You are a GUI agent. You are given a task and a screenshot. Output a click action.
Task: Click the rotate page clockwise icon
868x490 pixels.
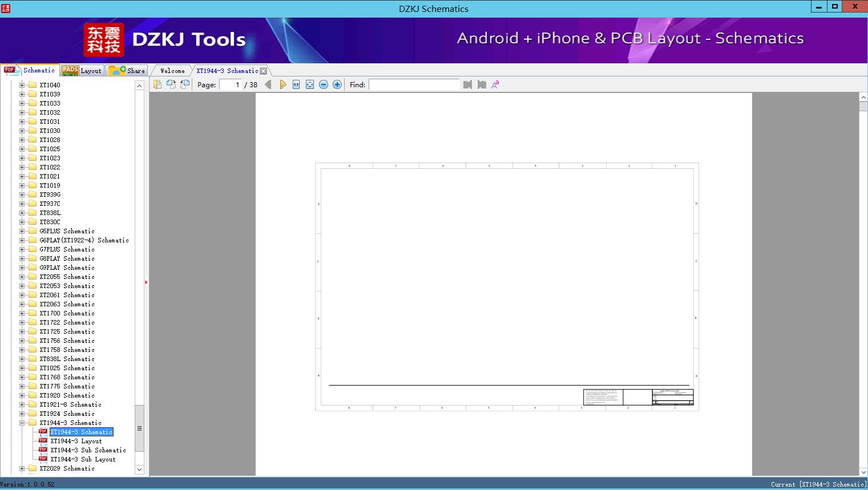pyautogui.click(x=185, y=84)
